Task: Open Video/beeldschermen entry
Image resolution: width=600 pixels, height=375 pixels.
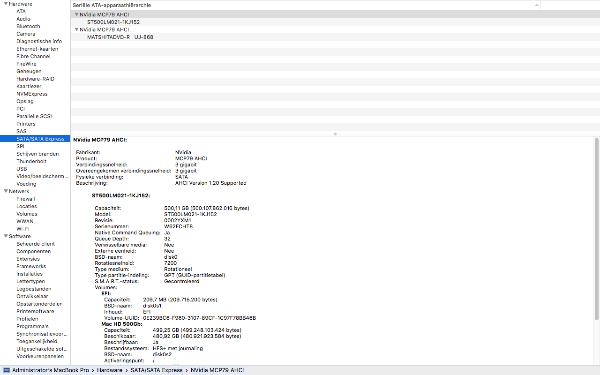Action: click(42, 176)
